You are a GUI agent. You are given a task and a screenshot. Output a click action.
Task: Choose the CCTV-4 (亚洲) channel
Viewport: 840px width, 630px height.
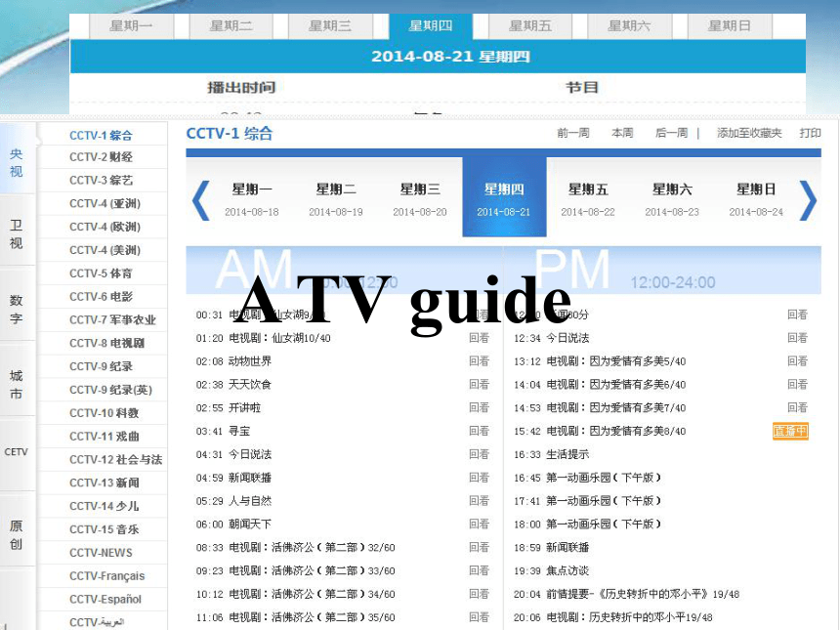click(x=105, y=203)
